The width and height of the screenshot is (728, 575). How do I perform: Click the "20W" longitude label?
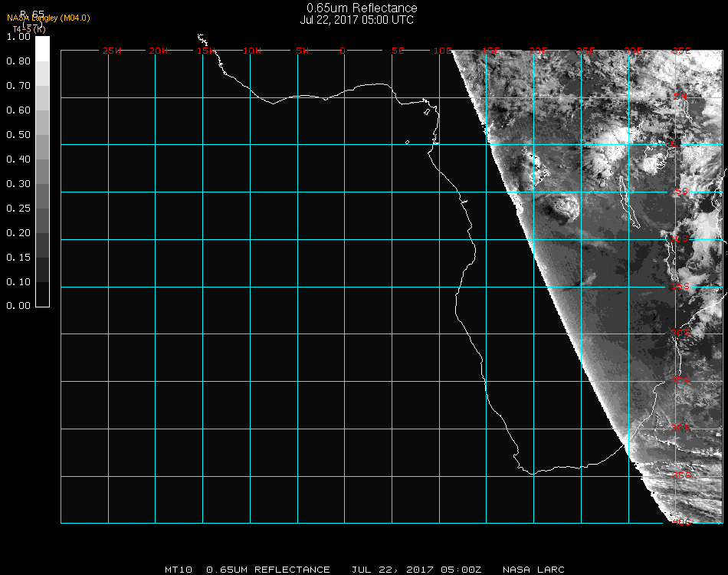159,51
